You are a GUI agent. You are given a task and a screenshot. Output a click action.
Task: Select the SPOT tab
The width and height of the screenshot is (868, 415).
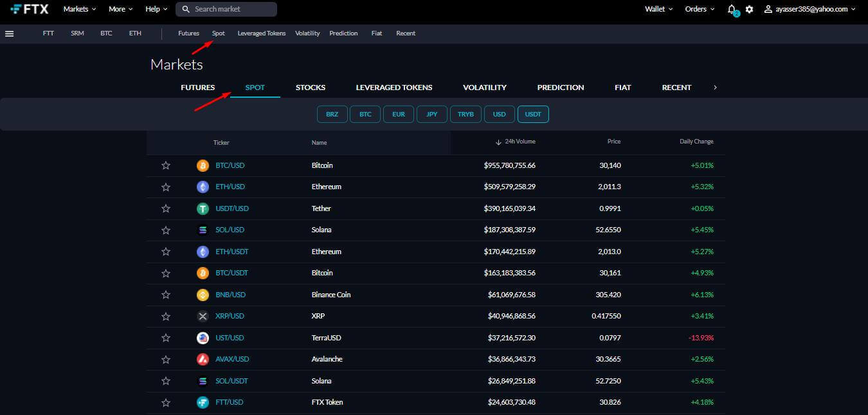pos(255,88)
